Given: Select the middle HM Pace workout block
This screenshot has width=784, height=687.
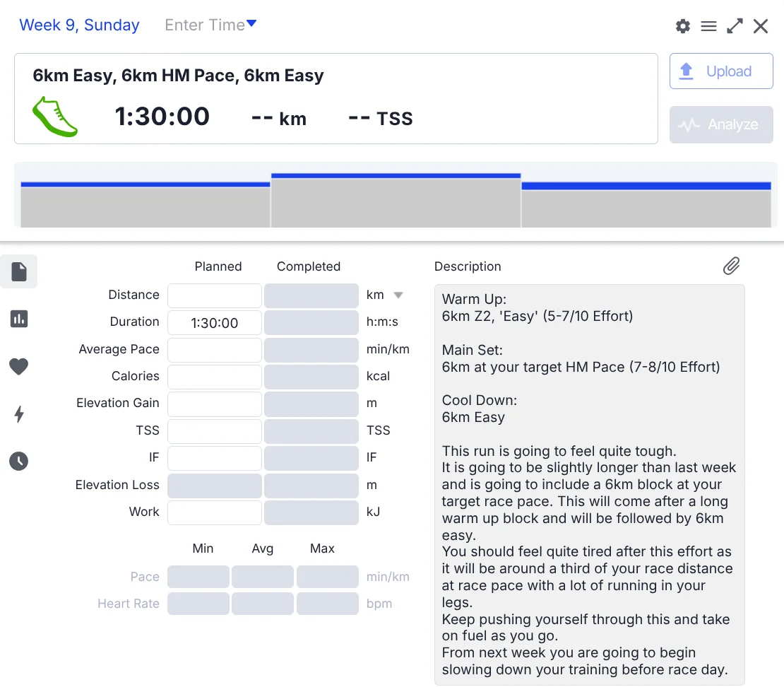Looking at the screenshot, I should 396,201.
